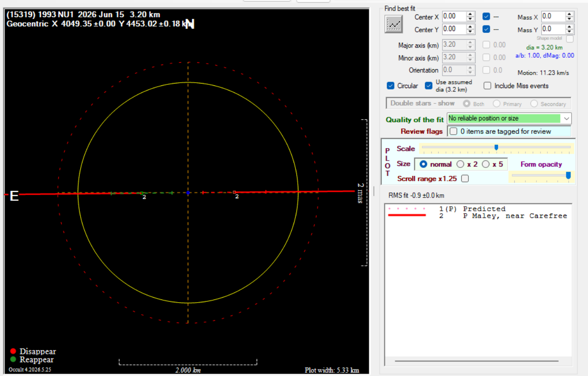This screenshot has height=376, width=588.
Task: Select the Both double stars radio
Action: click(x=466, y=104)
